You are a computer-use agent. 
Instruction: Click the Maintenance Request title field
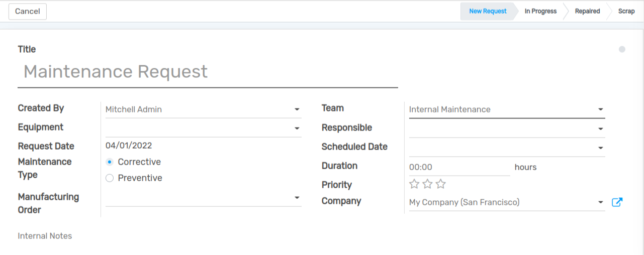pos(207,72)
